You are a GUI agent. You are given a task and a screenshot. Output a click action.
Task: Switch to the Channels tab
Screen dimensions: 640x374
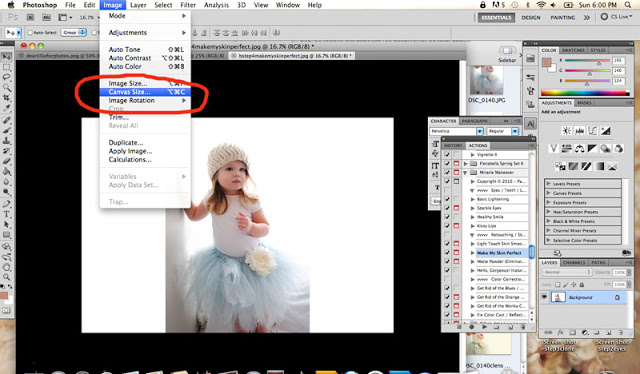574,263
